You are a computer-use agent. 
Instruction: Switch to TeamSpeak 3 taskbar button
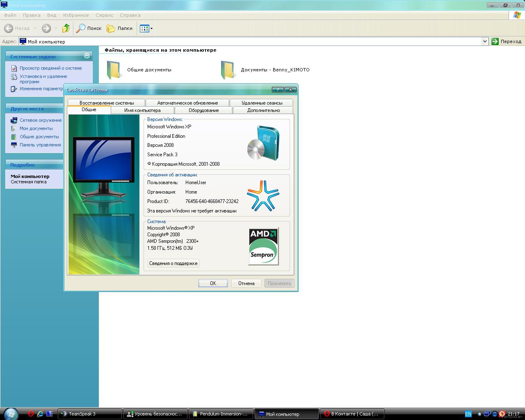point(90,414)
